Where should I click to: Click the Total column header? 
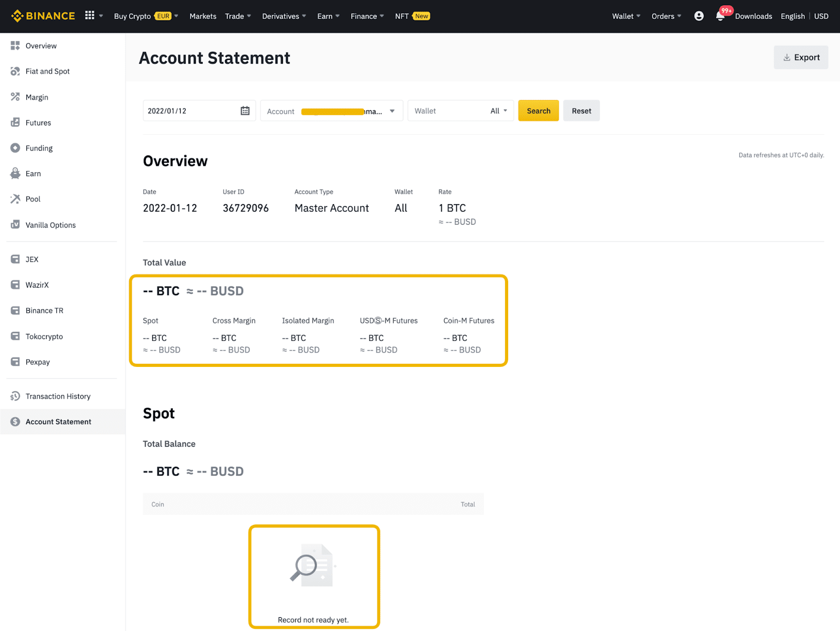coord(468,504)
